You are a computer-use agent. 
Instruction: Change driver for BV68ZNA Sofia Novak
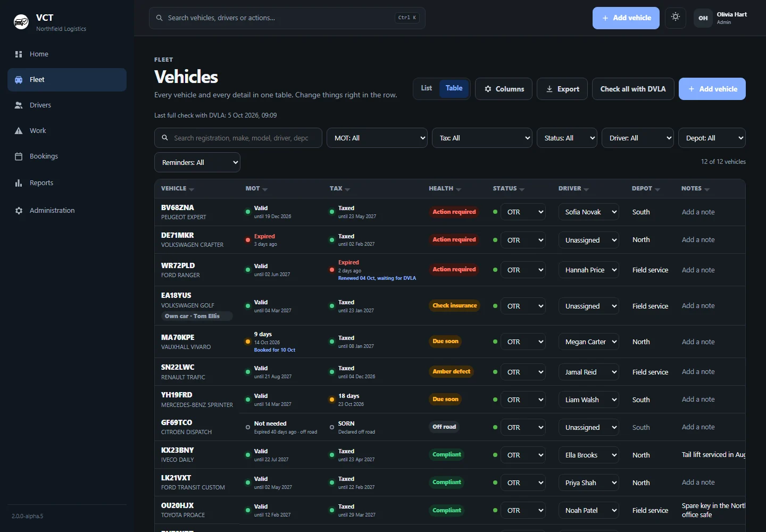point(589,212)
